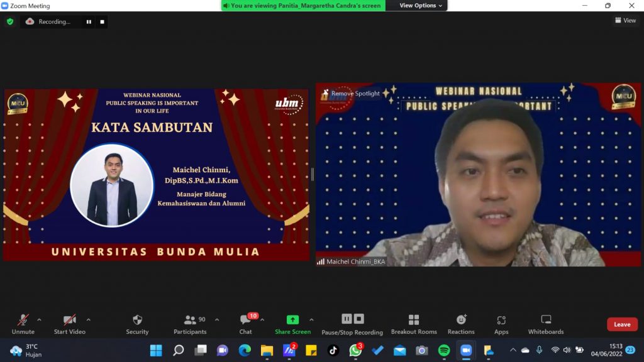Open the notification center badge 23
The image size is (644, 362).
[x=630, y=350]
